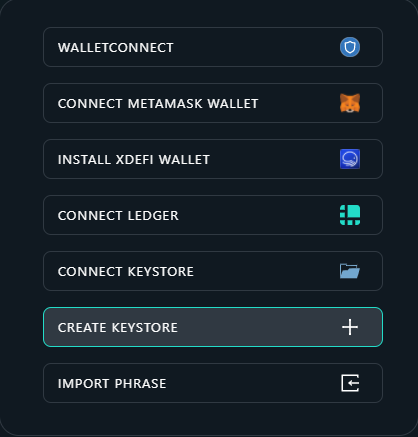Click the "CONNECT LEDGER" label text
The height and width of the screenshot is (437, 418).
pyautogui.click(x=118, y=216)
